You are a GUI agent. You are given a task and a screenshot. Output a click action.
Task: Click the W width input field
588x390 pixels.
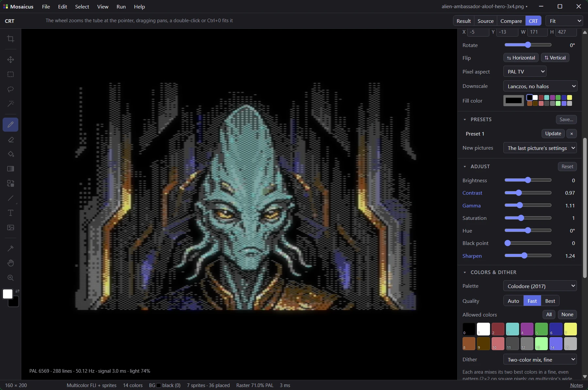click(537, 32)
